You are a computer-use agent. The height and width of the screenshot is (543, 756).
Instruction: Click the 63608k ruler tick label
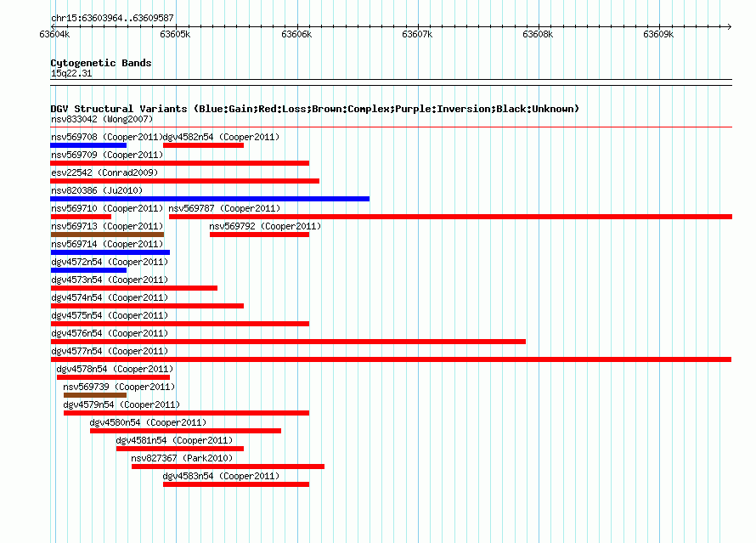click(538, 34)
